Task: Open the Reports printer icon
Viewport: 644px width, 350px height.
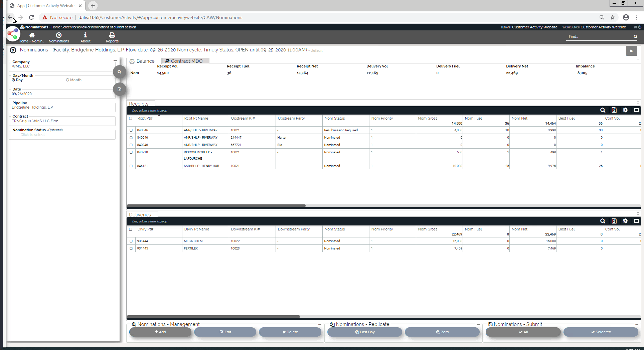Action: pyautogui.click(x=112, y=35)
